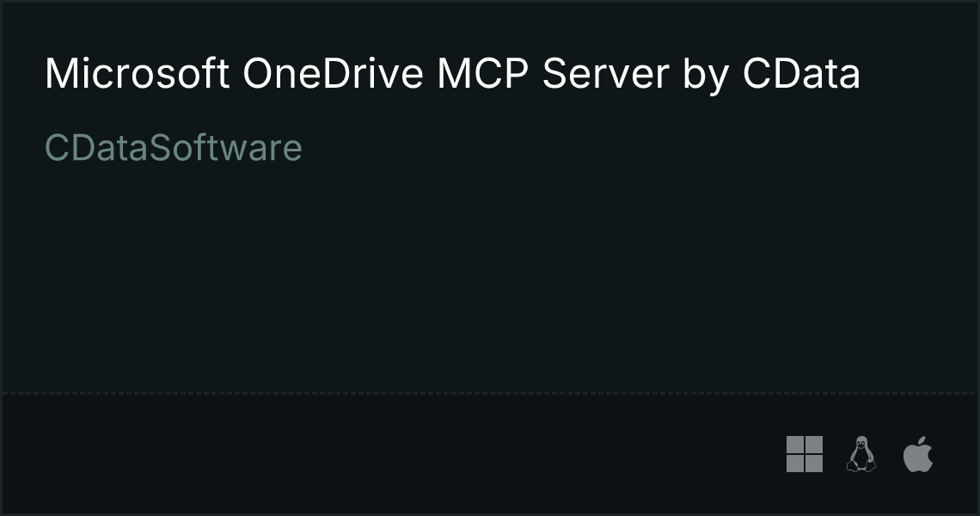Screen dimensions: 980x516
Task: Click the Linux penguin's belly
Action: 861,459
